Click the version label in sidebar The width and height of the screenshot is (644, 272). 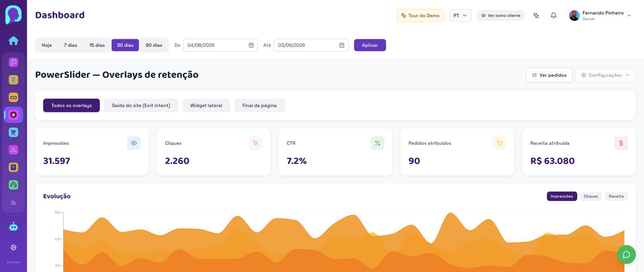click(13, 262)
